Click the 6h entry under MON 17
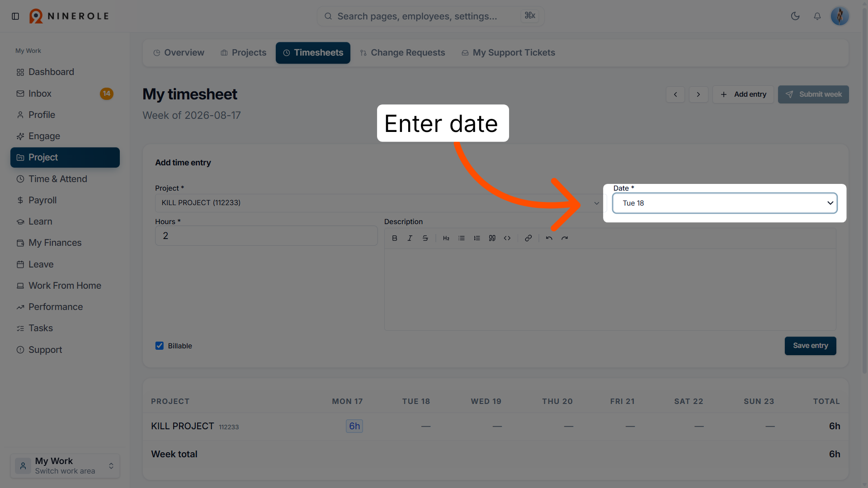 tap(354, 426)
